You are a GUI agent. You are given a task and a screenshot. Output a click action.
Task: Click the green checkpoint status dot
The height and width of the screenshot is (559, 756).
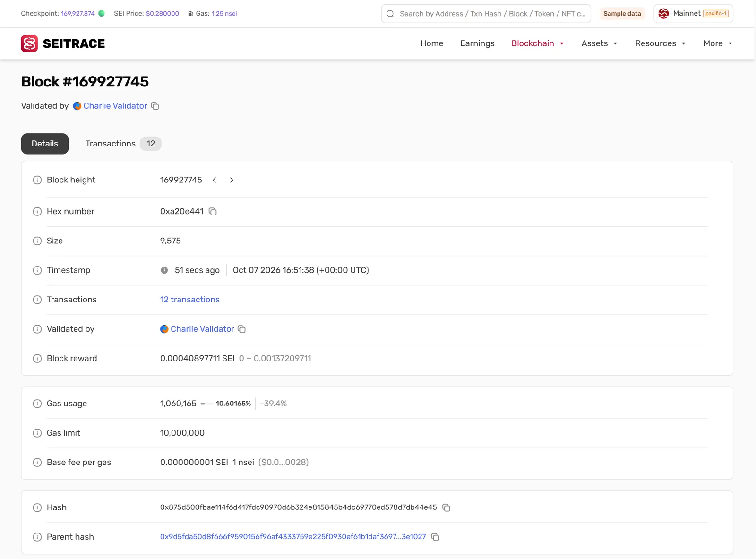[x=101, y=13]
